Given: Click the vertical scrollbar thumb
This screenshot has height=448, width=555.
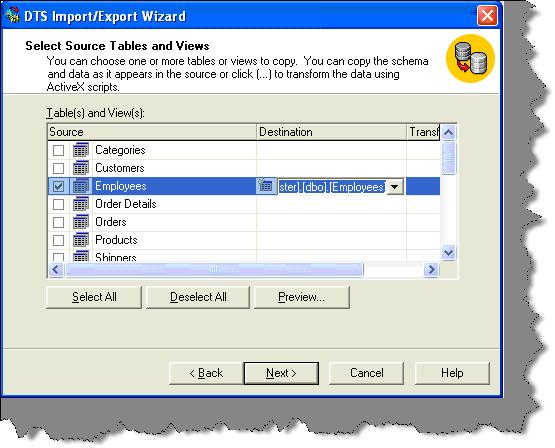Looking at the screenshot, I should (448, 157).
